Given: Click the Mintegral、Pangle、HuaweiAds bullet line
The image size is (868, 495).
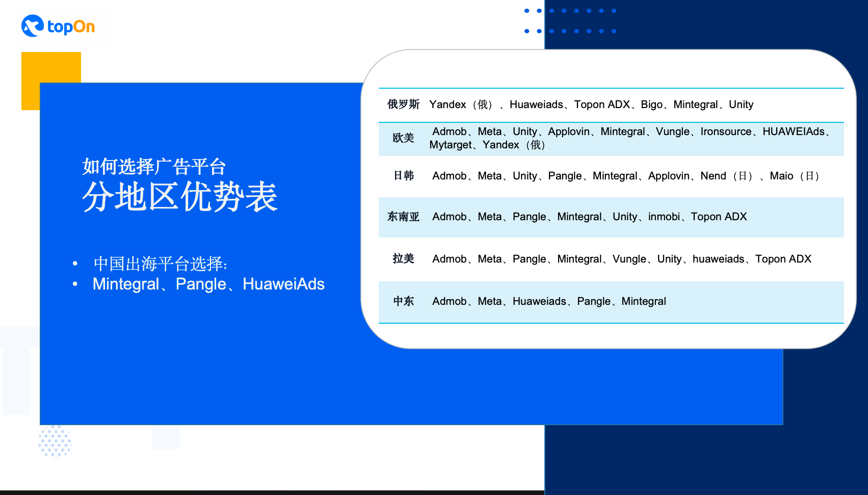Looking at the screenshot, I should coord(208,284).
